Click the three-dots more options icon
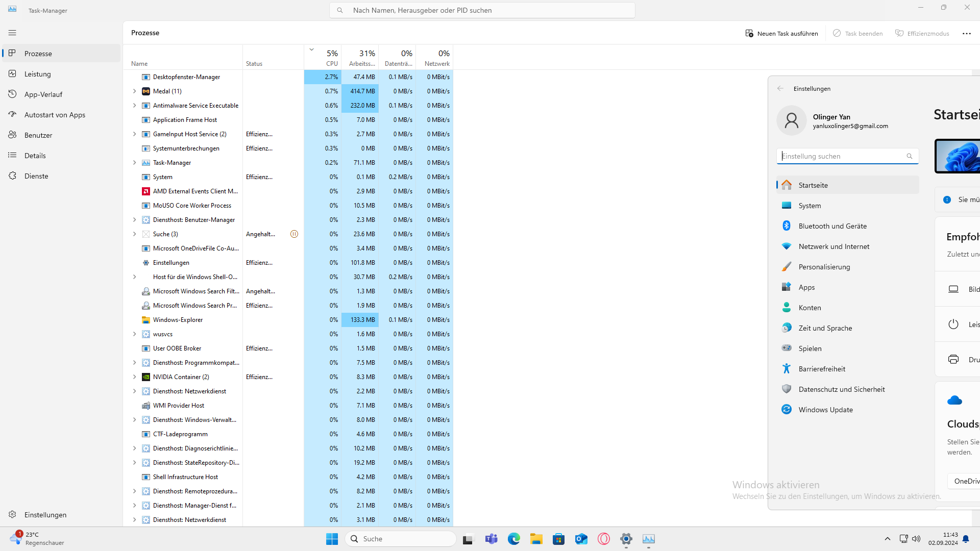Screen dimensions: 980x551 point(967,34)
